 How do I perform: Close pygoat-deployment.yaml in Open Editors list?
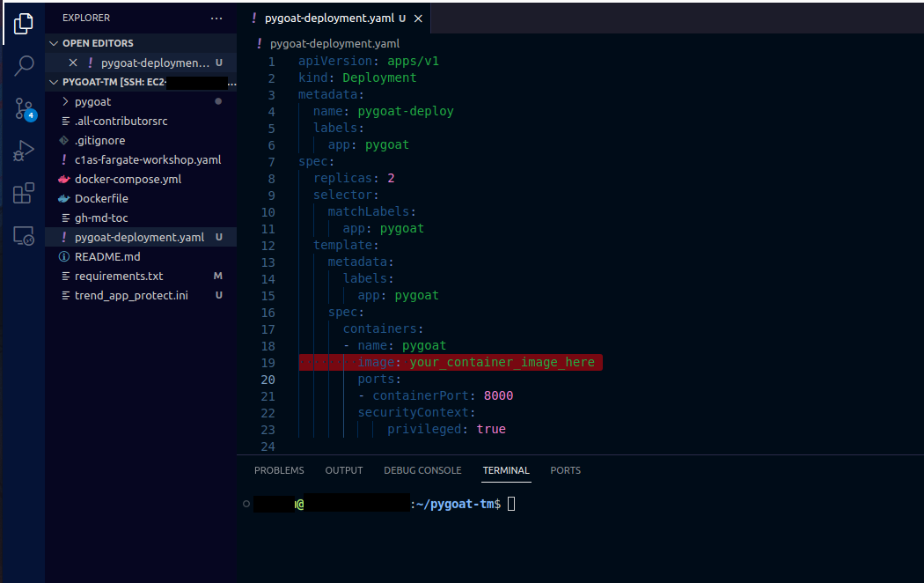[73, 63]
